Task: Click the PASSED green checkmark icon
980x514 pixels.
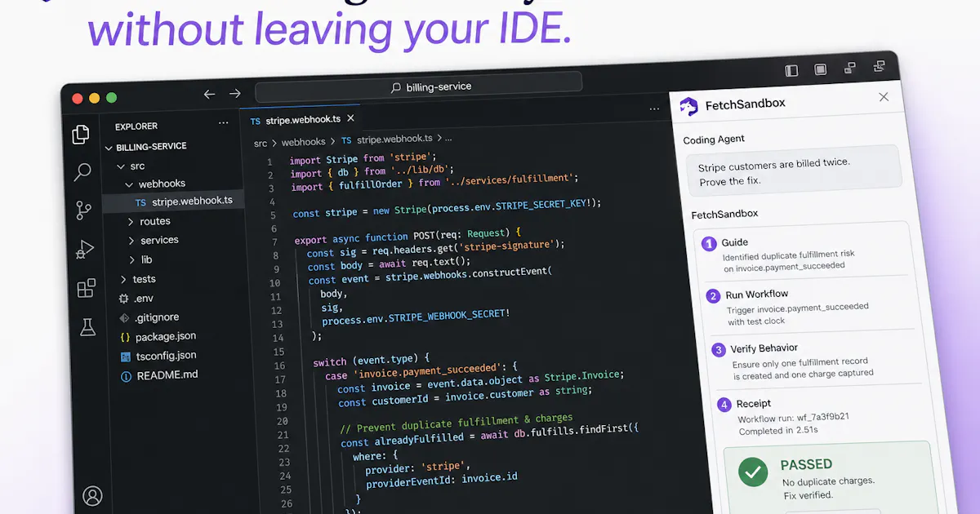Action: [x=753, y=472]
